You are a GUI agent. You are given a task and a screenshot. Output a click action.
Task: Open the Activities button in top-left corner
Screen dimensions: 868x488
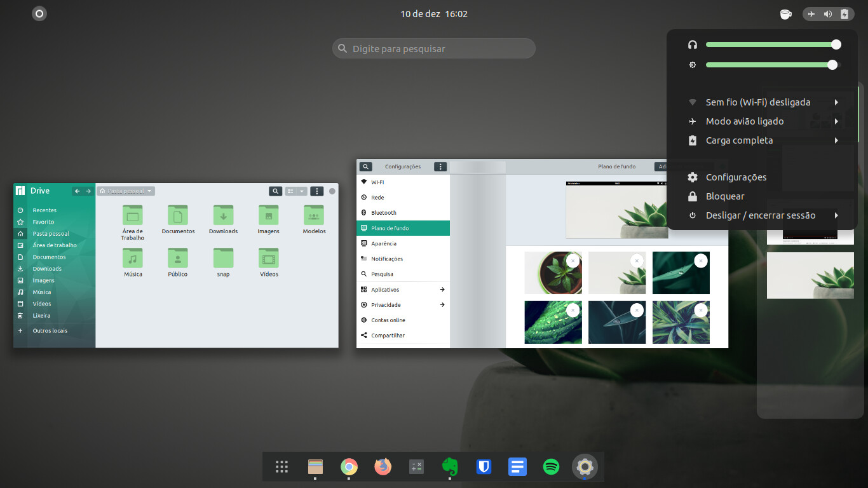[39, 13]
